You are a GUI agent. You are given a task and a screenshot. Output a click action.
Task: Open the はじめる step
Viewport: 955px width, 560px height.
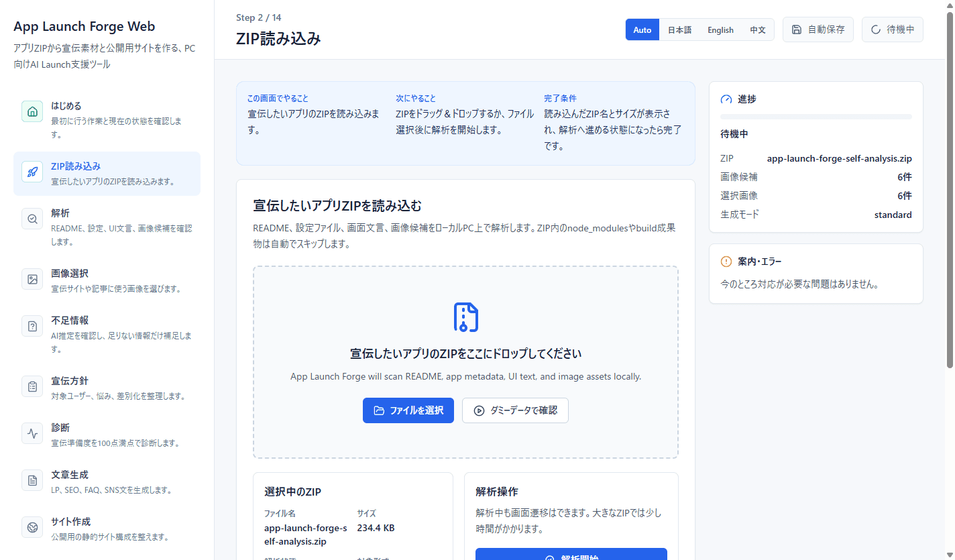tap(107, 120)
